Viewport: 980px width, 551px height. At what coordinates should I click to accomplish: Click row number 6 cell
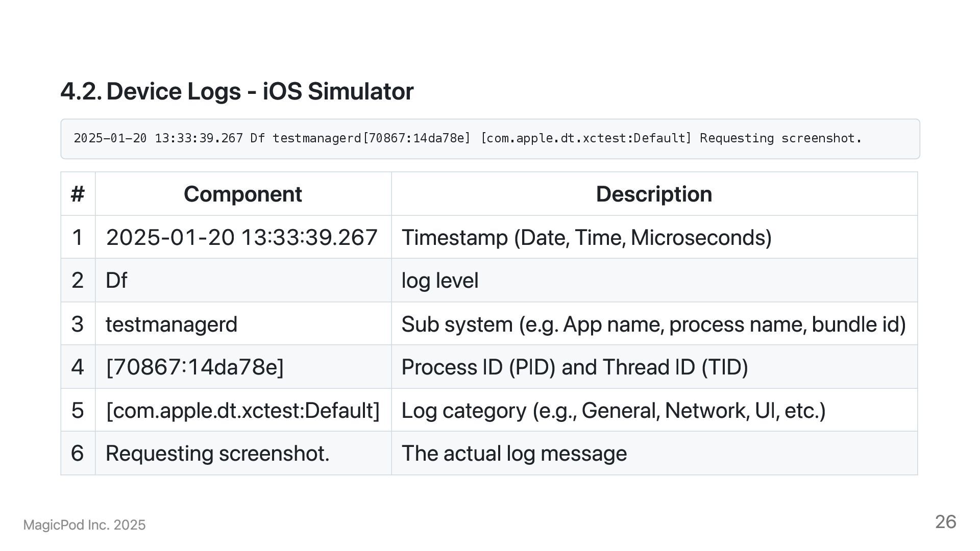(78, 454)
